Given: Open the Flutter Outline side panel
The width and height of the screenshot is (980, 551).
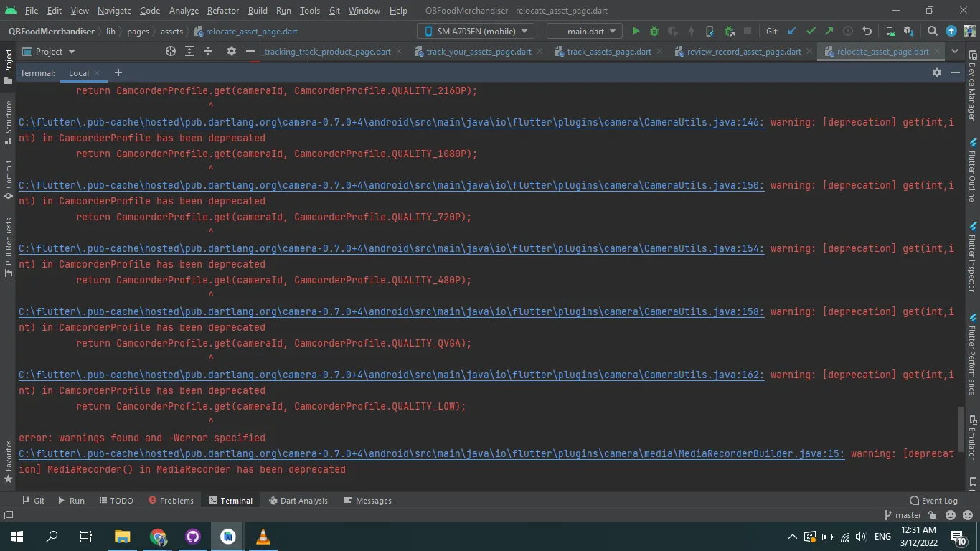Looking at the screenshot, I should point(972,171).
